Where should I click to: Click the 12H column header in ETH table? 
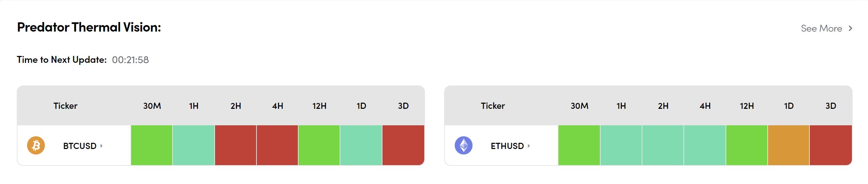pyautogui.click(x=746, y=106)
